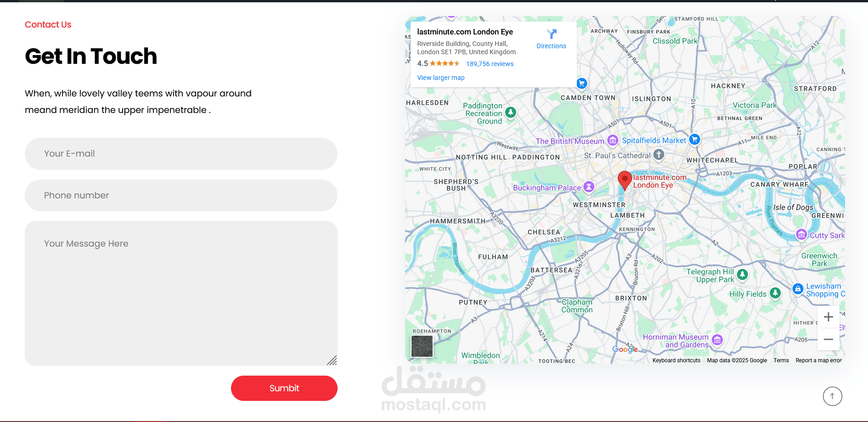Click the HAMMERSMITH map label

tap(458, 221)
